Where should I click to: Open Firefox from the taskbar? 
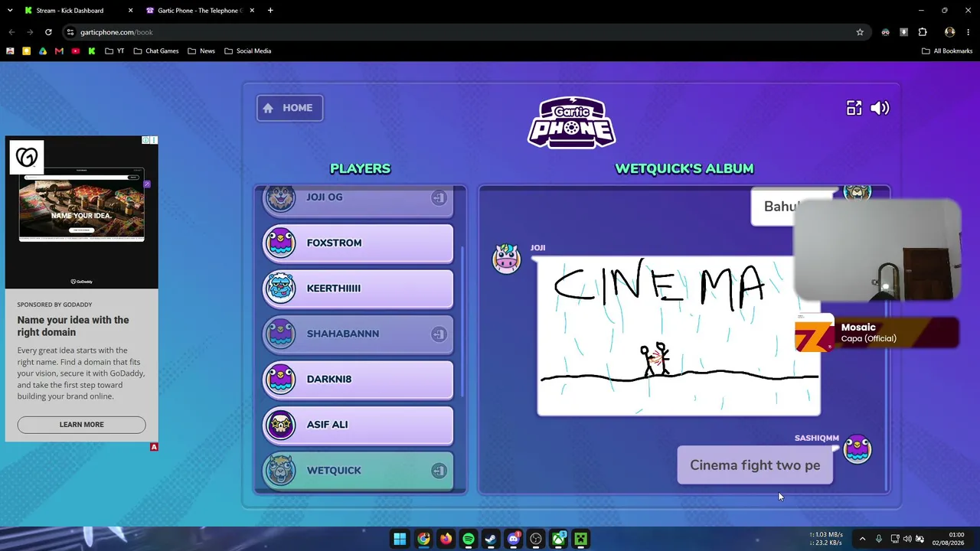(x=446, y=539)
